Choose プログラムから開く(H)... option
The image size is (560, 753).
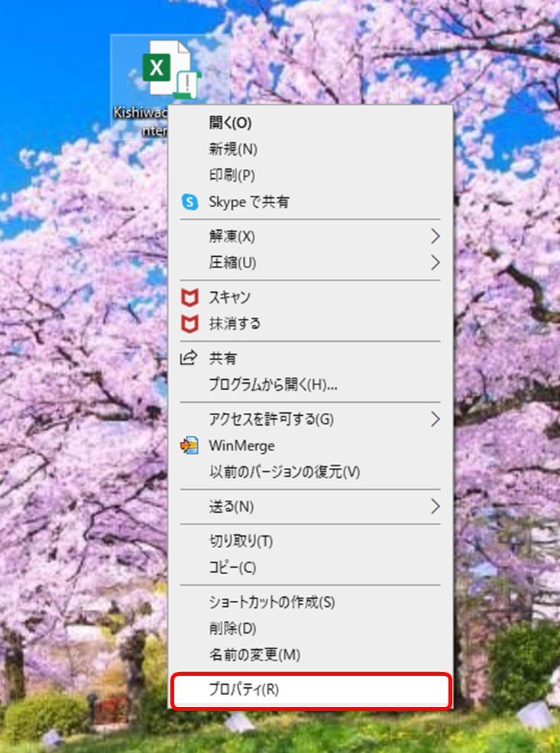pyautogui.click(x=274, y=385)
